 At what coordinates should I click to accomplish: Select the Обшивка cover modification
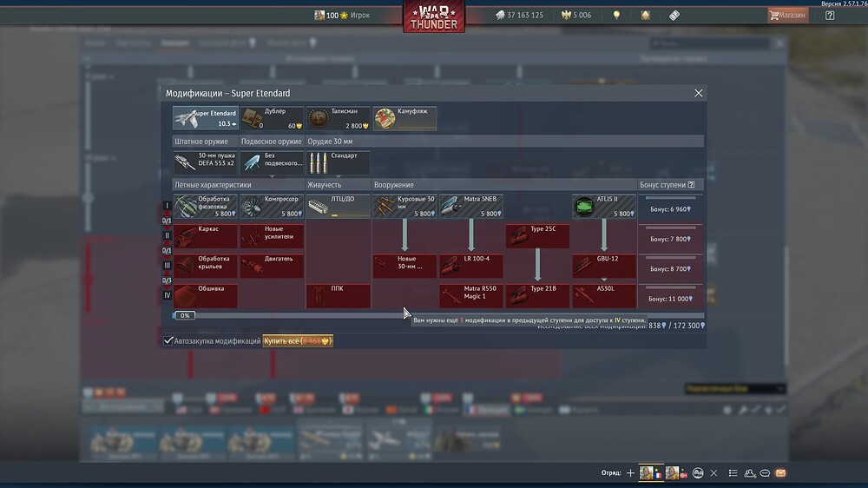tap(206, 295)
